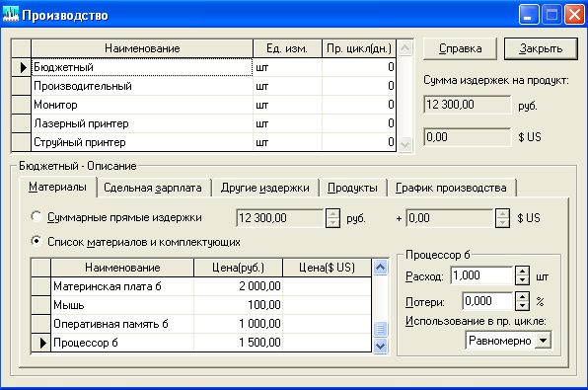The width and height of the screenshot is (588, 390).
Task: Click the Производство window title icon
Action: [x=11, y=14]
